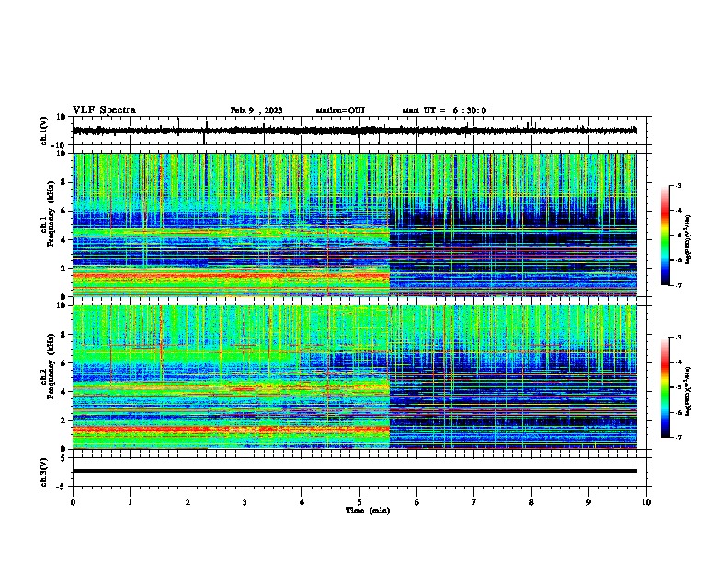This screenshot has height=563, width=728.
Task: Click the "VLF Spectra" plot title
Action: [104, 110]
